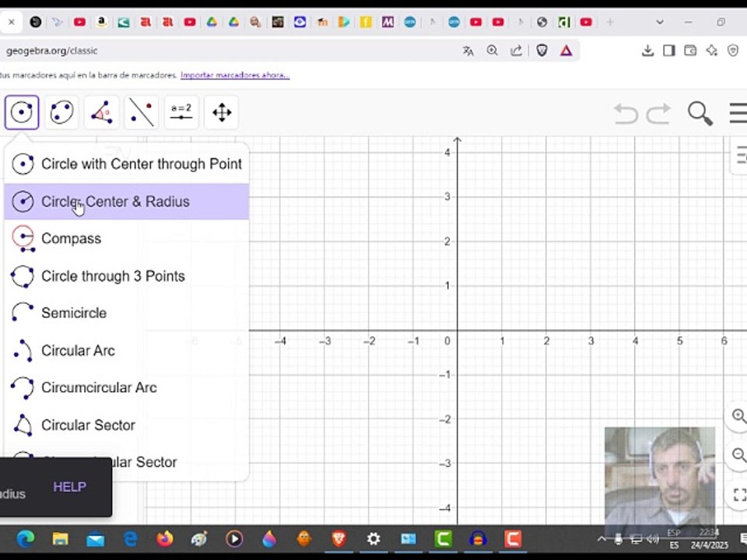Choose the Circular Arc tool
Viewport: 747px width, 560px height.
click(126, 351)
